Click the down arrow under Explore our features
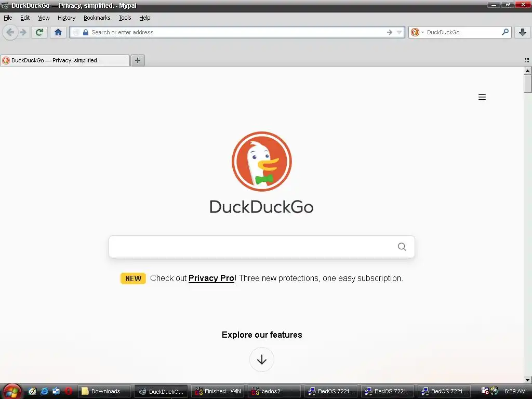Screen dimensions: 532x399 262,360
